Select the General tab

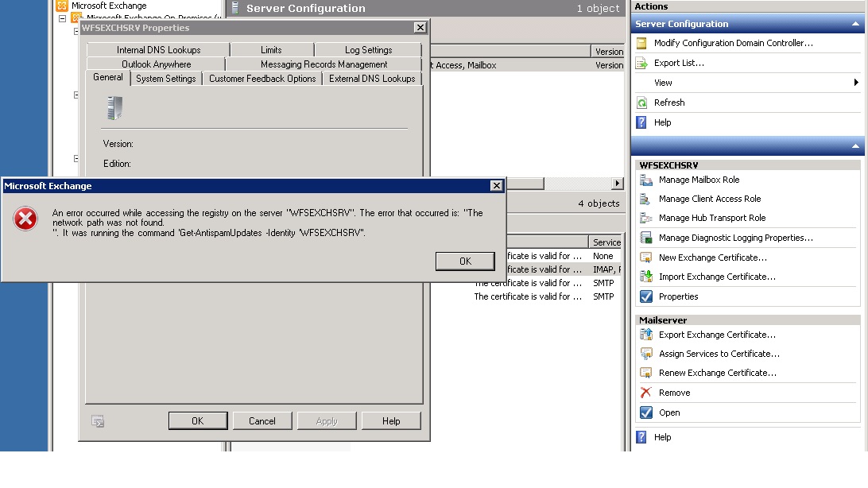pyautogui.click(x=108, y=77)
